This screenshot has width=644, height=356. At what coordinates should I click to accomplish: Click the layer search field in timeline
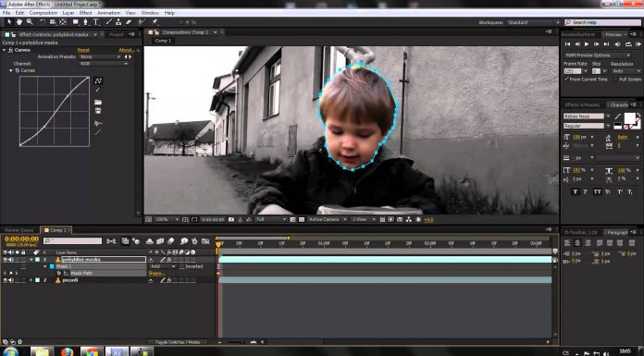[x=73, y=241]
